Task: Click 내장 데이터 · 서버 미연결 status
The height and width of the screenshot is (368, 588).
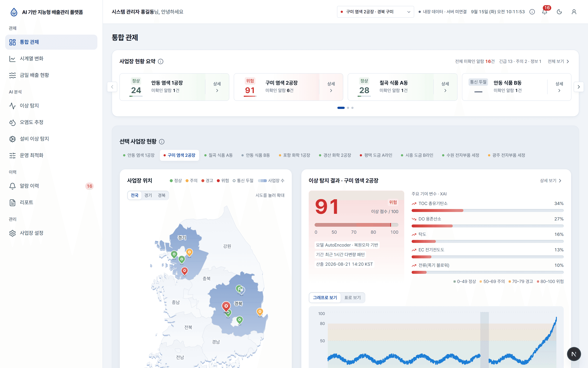Action: 442,12
